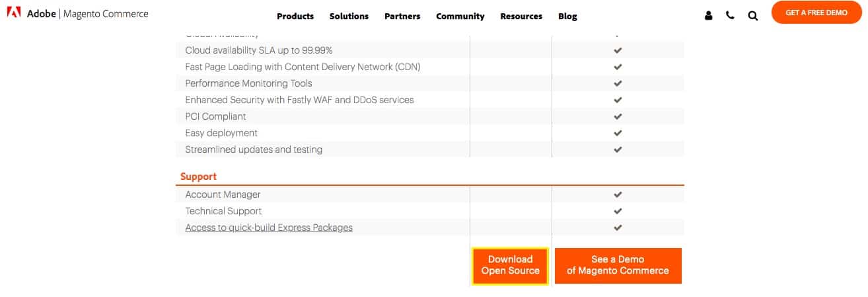Click the Magento Commerce logo text
The width and height of the screenshot is (868, 297).
pos(106,14)
